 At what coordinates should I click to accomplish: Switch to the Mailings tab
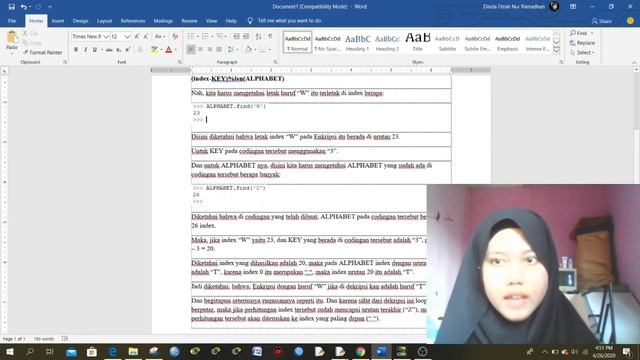click(163, 20)
